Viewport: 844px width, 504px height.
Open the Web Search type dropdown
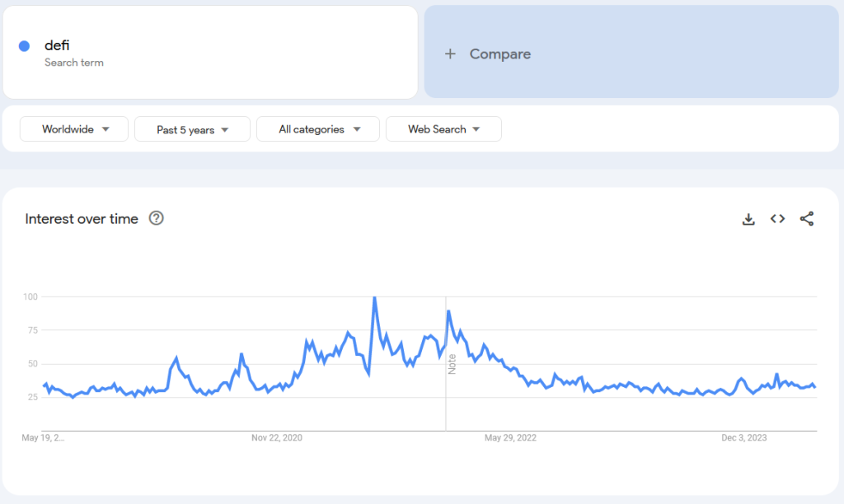(x=443, y=129)
